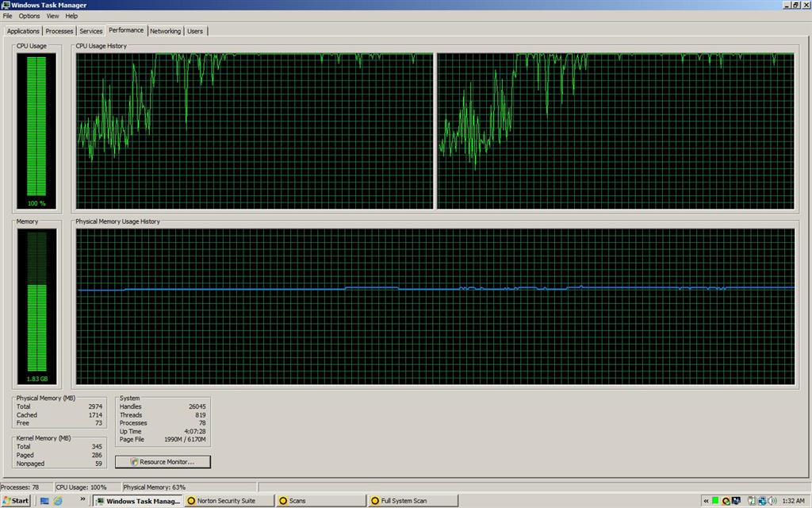Click the Physical Memory Free value 73

click(x=98, y=423)
